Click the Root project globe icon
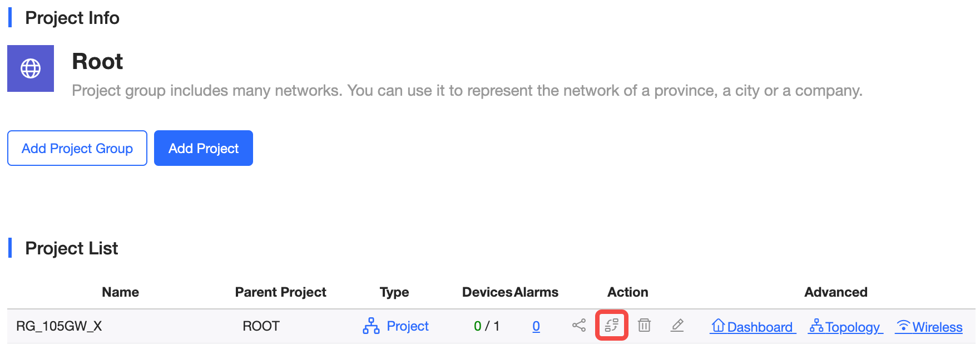Viewport: 980px width, 344px height. tap(31, 68)
